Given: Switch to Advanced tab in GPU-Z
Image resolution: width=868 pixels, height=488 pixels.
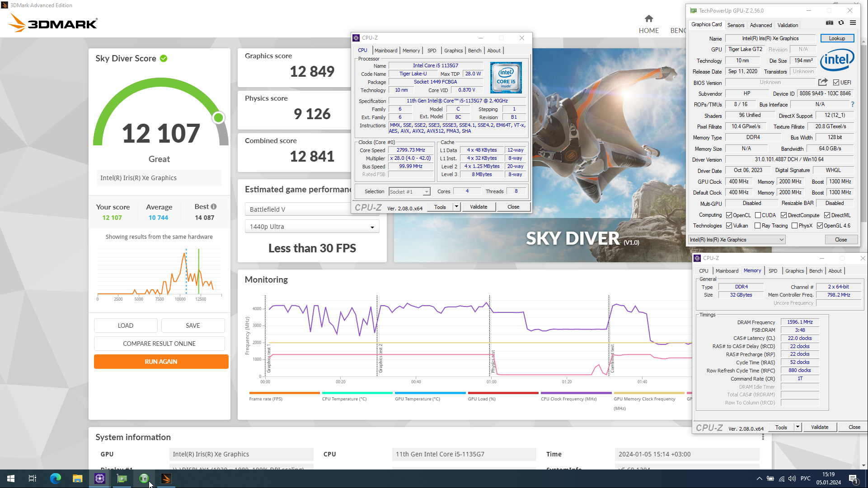Looking at the screenshot, I should [x=761, y=25].
